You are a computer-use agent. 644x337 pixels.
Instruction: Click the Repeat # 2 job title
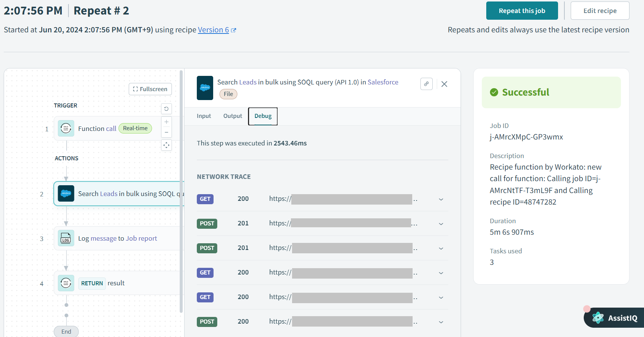click(x=101, y=11)
